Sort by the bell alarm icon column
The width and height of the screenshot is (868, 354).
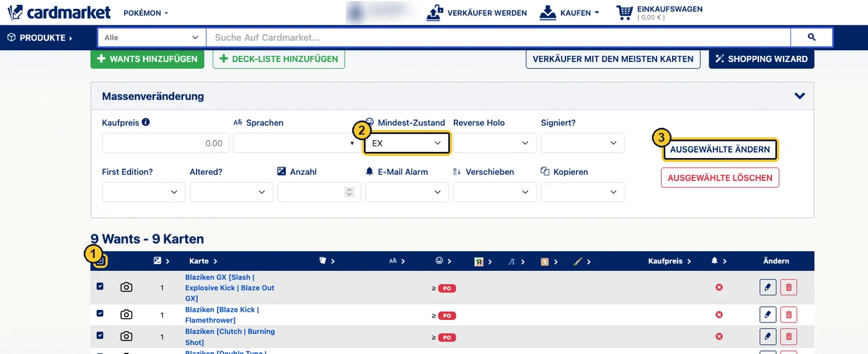(x=719, y=261)
